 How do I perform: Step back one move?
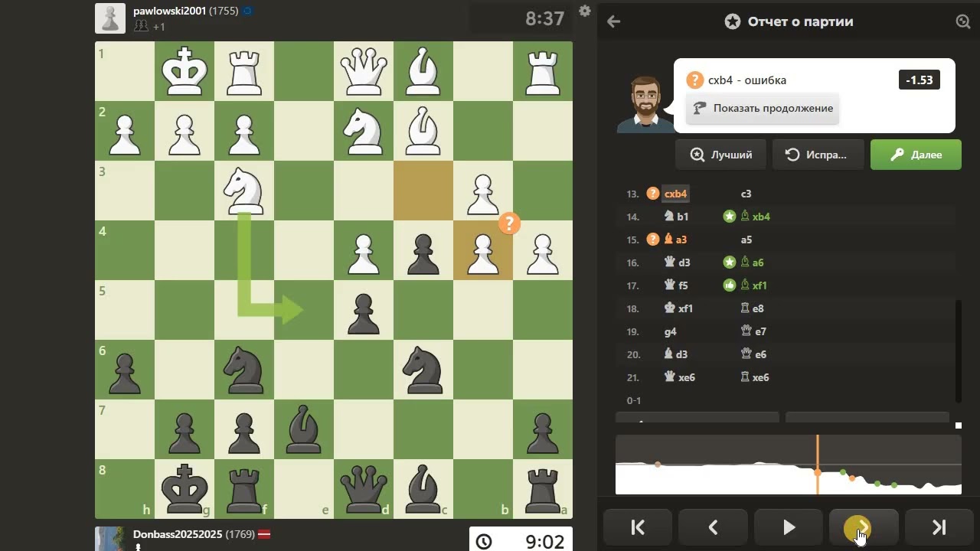pyautogui.click(x=713, y=527)
